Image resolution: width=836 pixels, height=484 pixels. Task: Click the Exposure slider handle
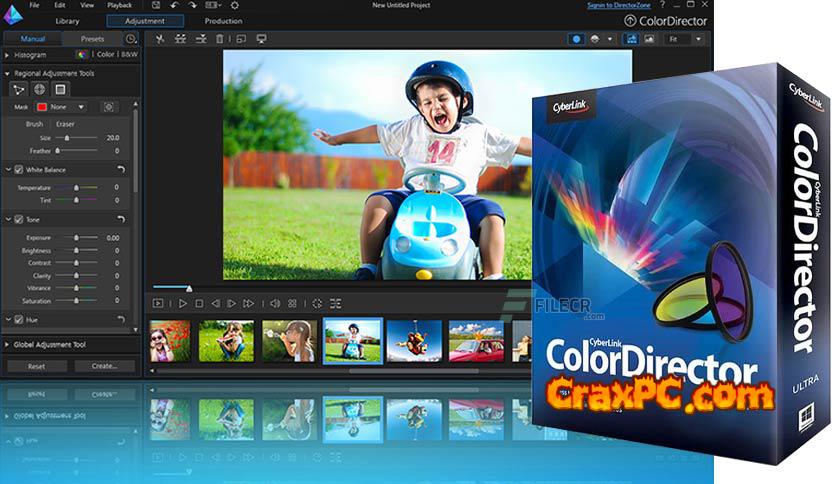pyautogui.click(x=77, y=238)
